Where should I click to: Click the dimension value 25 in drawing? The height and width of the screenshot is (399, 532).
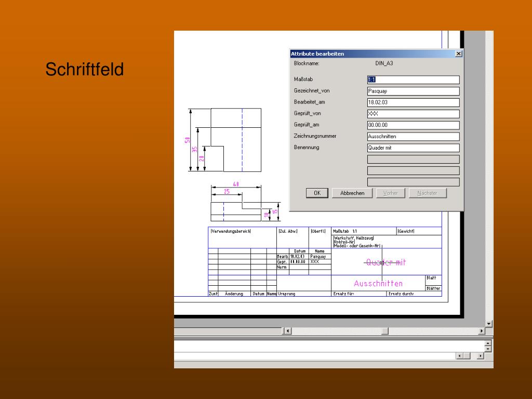pyautogui.click(x=227, y=191)
